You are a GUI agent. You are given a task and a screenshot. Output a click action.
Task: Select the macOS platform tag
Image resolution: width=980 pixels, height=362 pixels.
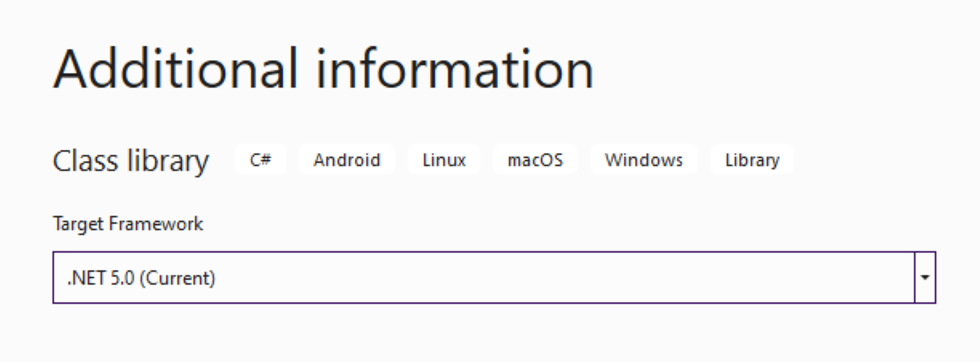click(535, 160)
